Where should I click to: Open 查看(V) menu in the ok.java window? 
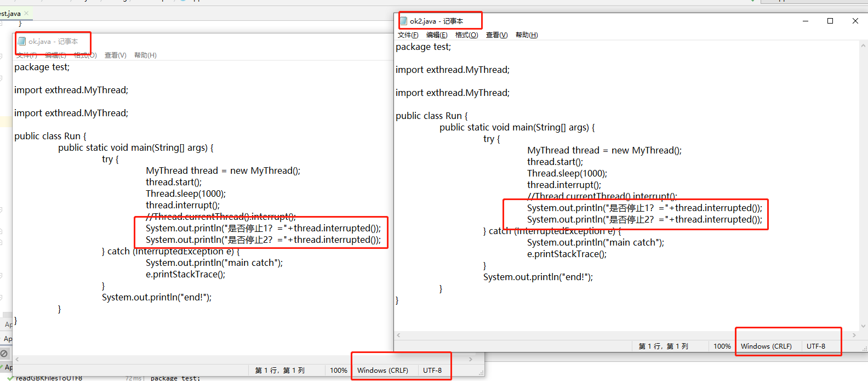click(116, 55)
